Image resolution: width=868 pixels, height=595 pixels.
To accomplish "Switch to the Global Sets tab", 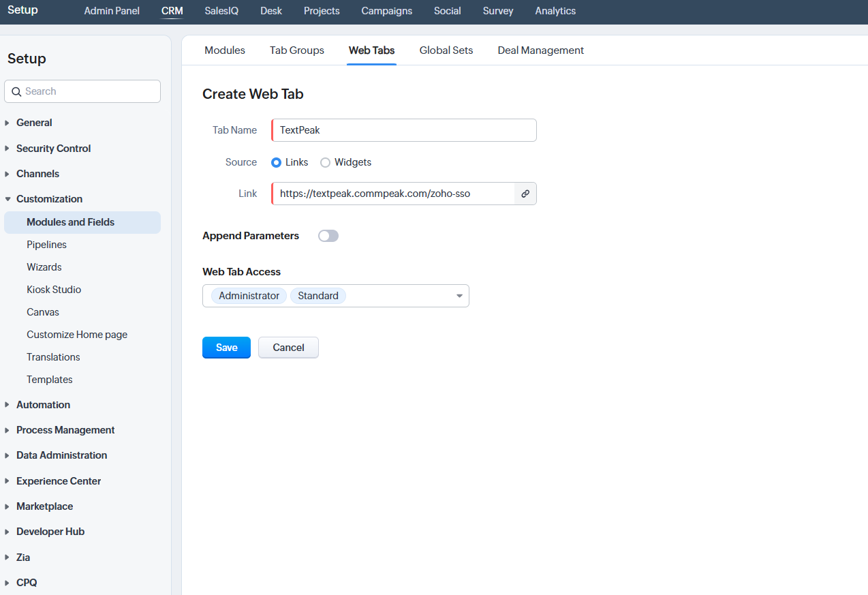I will [446, 50].
